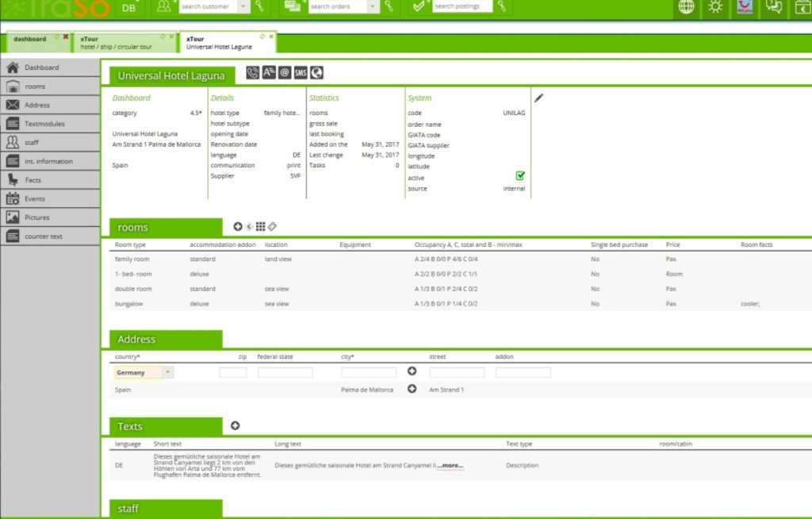Open the grid view icon in rooms header
The width and height of the screenshot is (812, 519).
pos(260,227)
